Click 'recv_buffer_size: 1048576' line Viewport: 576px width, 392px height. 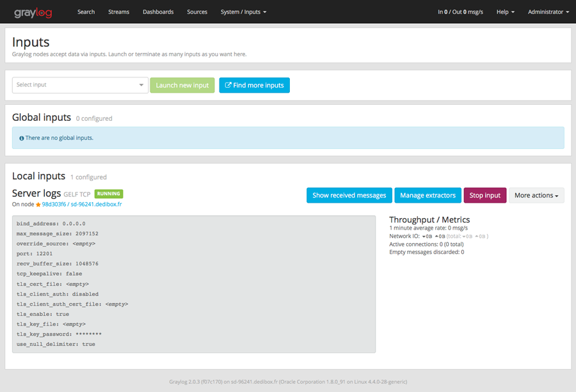coord(58,263)
